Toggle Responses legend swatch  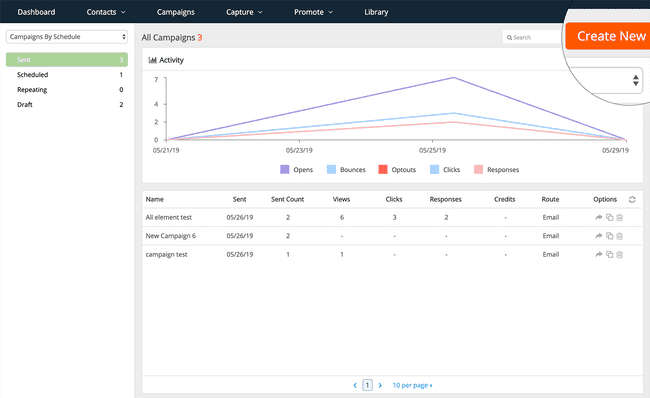pyautogui.click(x=478, y=170)
